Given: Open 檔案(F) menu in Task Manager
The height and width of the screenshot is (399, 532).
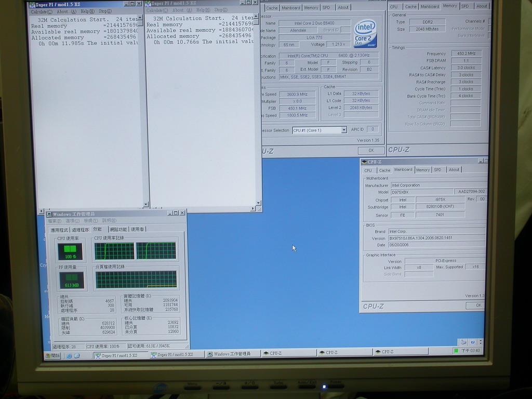Looking at the screenshot, I should coord(55,221).
